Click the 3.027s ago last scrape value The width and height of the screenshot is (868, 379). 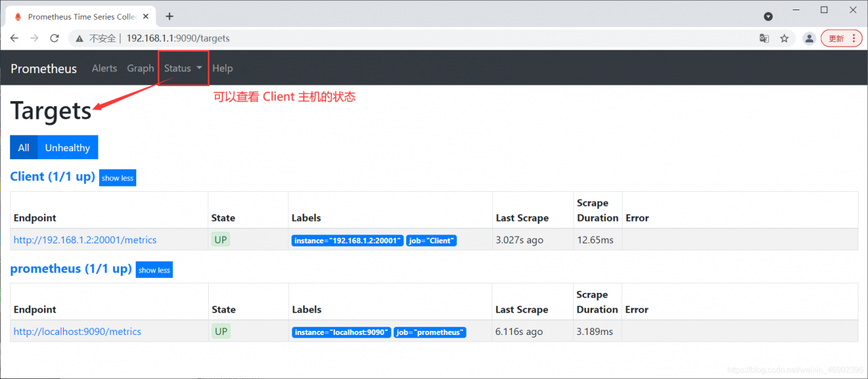tap(519, 240)
